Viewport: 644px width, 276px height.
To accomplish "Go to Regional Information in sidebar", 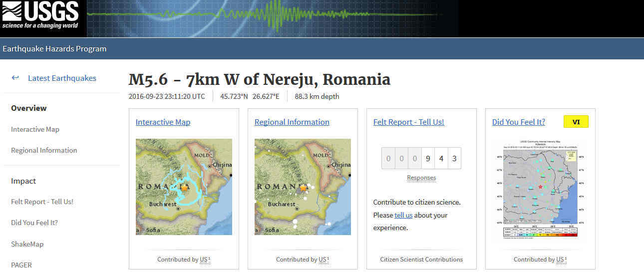I will [44, 150].
